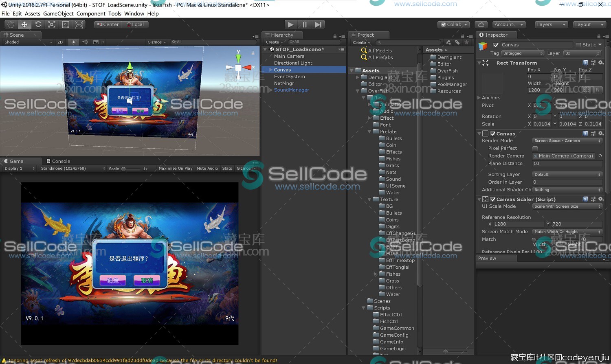This screenshot has width=611, height=364.
Task: Click the Collab button
Action: [454, 24]
